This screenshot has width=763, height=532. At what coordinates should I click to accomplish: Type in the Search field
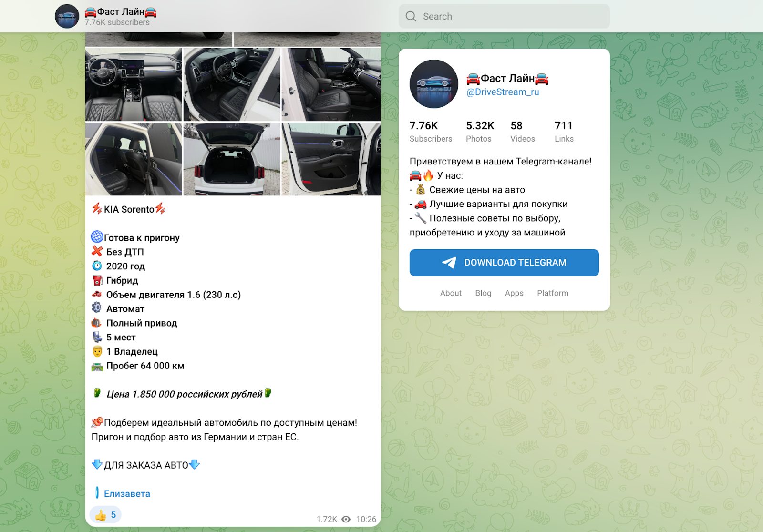click(504, 16)
